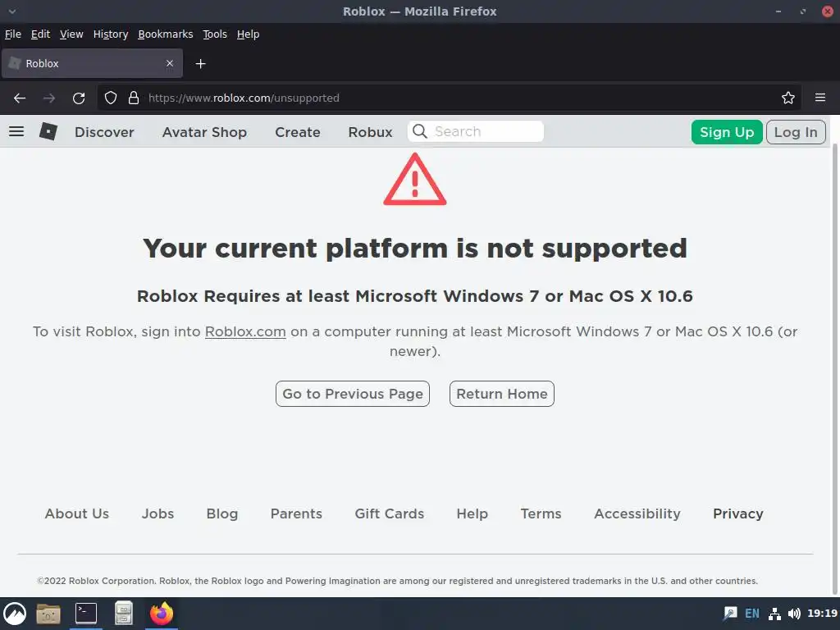Click the Return Home button
The image size is (840, 630).
(x=501, y=394)
